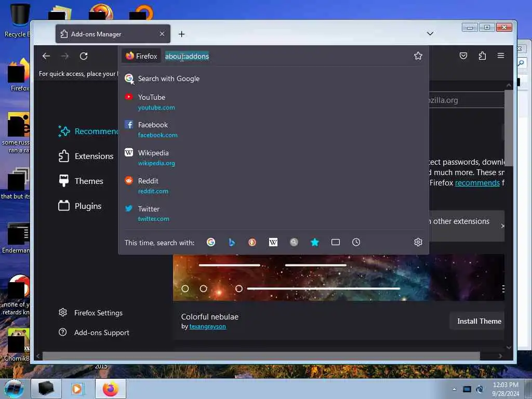Search bookmarks with the star icon
This screenshot has width=532, height=399.
pyautogui.click(x=315, y=242)
